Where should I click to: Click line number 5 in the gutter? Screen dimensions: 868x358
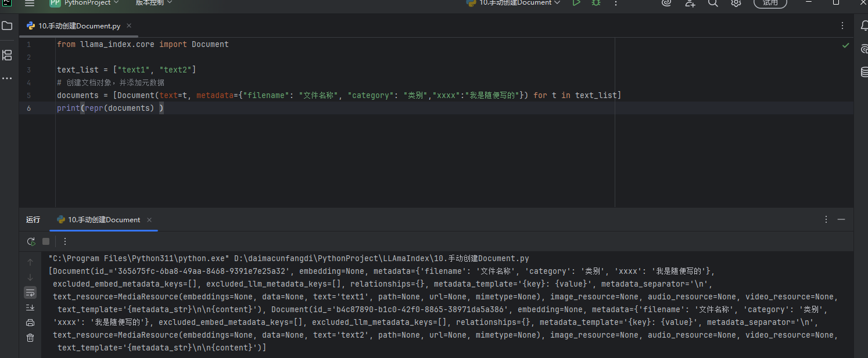coord(28,95)
